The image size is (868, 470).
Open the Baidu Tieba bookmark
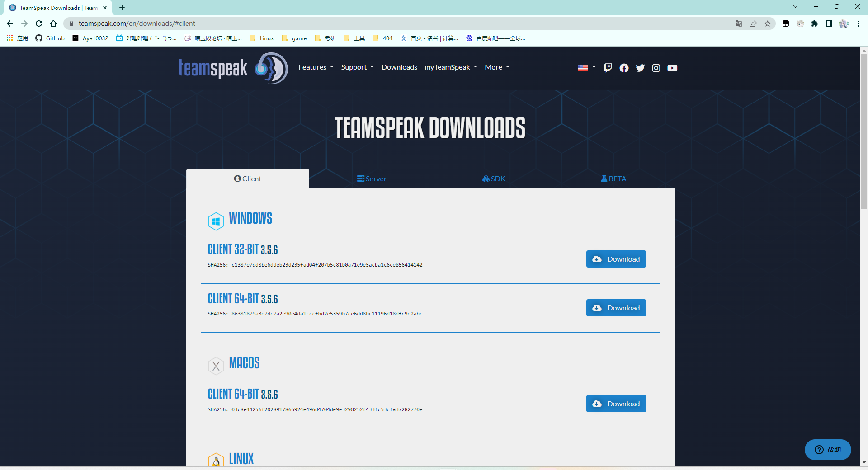(495, 38)
